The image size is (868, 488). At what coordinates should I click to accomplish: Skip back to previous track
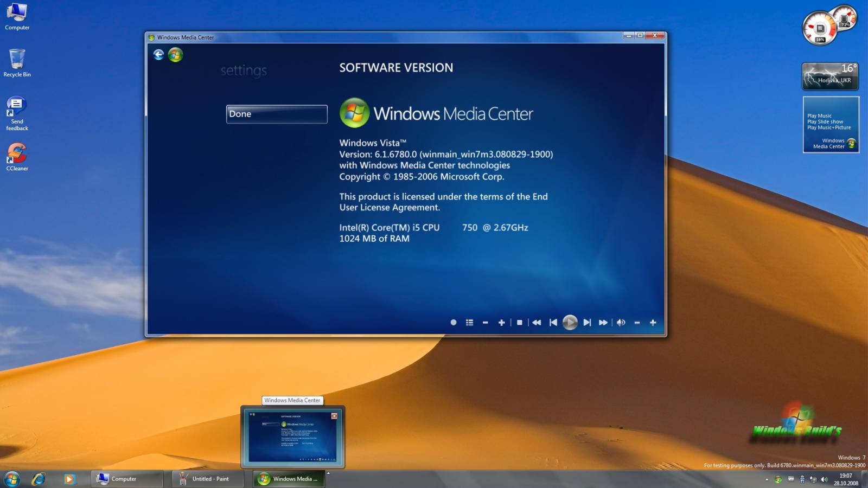[x=553, y=323]
